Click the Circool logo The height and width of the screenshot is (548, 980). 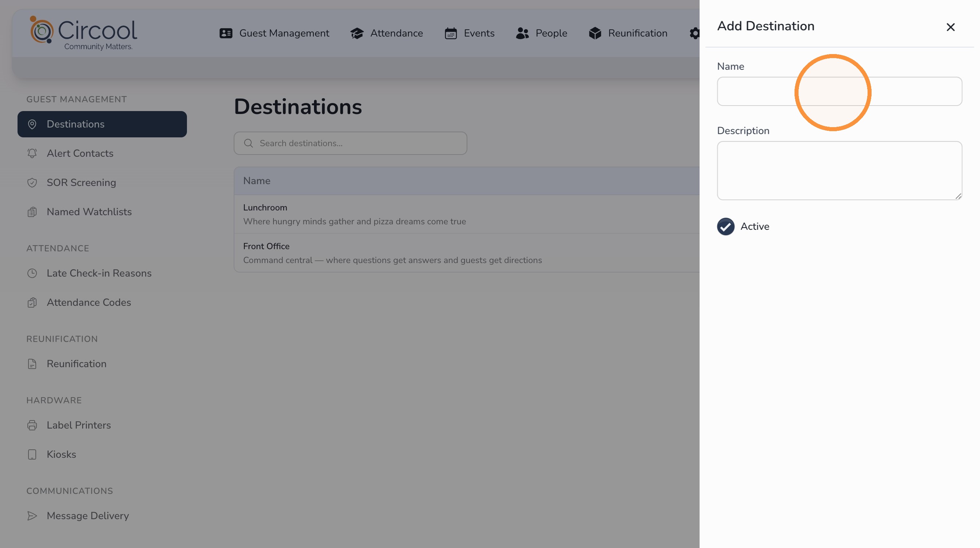tap(84, 34)
